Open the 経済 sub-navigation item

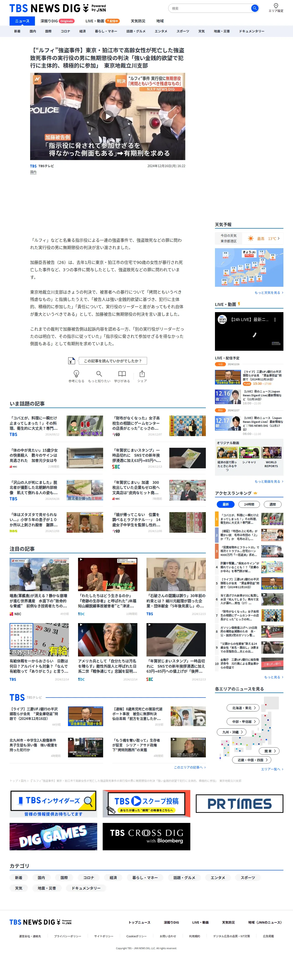pos(82,31)
